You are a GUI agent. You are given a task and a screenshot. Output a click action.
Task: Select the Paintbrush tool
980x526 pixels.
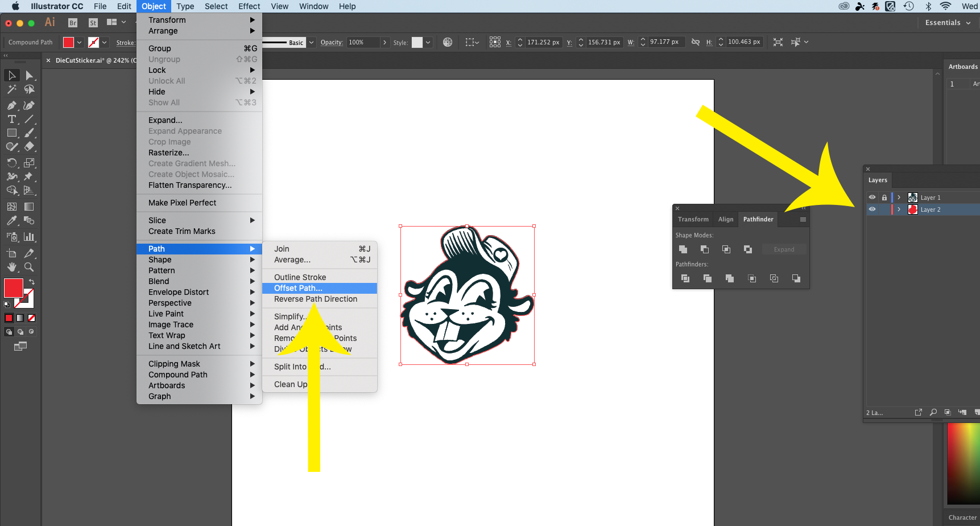tap(29, 133)
